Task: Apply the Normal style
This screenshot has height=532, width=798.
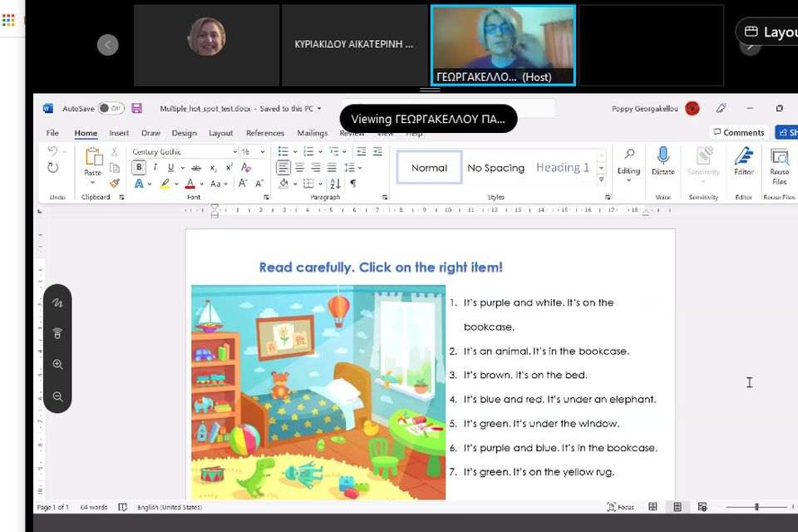Action: click(429, 167)
